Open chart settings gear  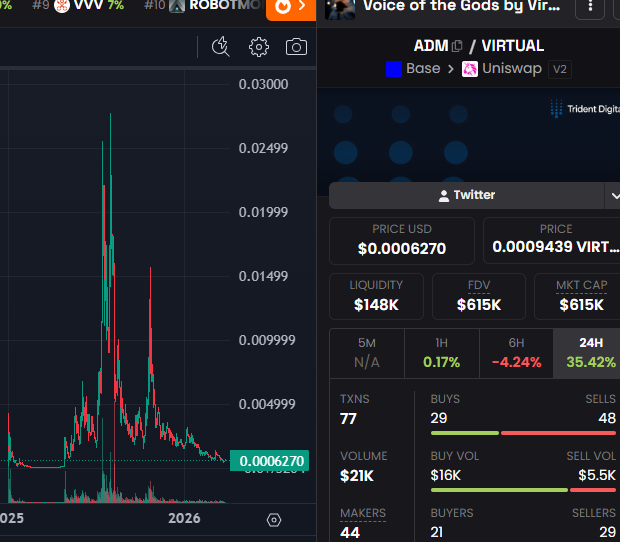coord(259,47)
